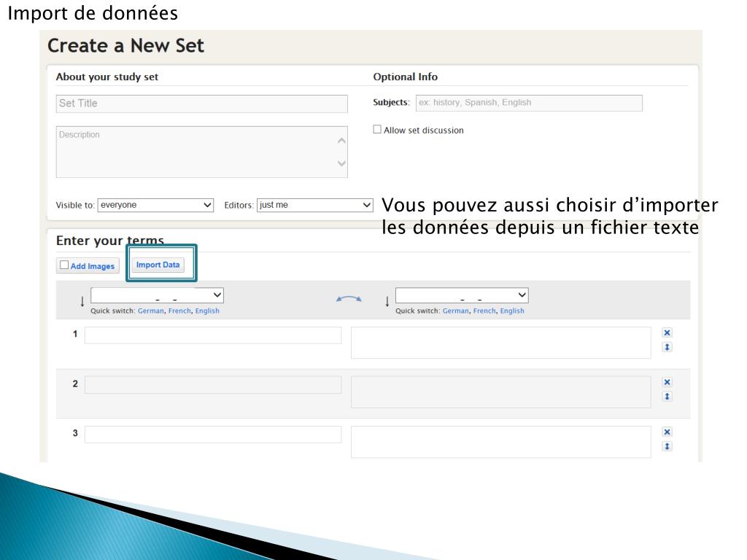
Task: Open the Editors dropdown showing just me
Action: tap(314, 205)
